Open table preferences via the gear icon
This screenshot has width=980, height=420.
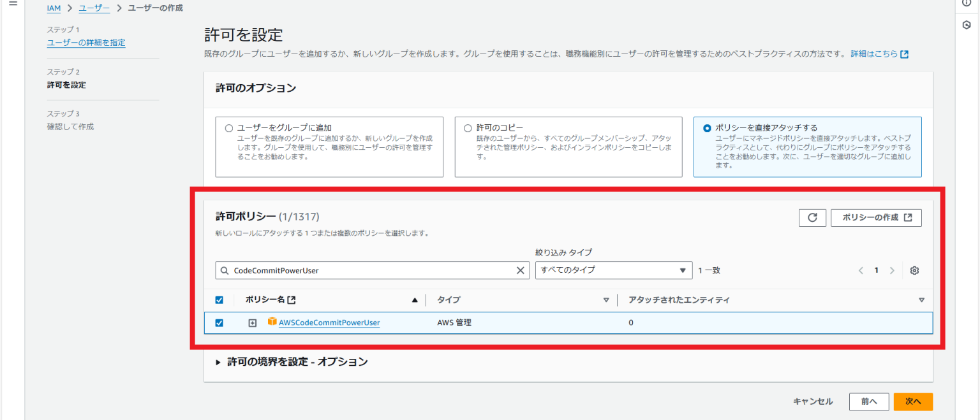click(914, 270)
